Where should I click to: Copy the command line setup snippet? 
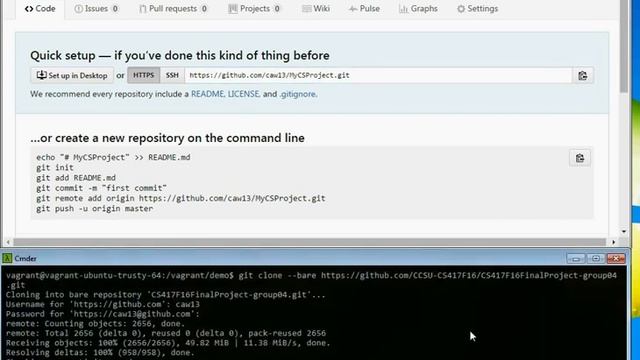pyautogui.click(x=580, y=158)
